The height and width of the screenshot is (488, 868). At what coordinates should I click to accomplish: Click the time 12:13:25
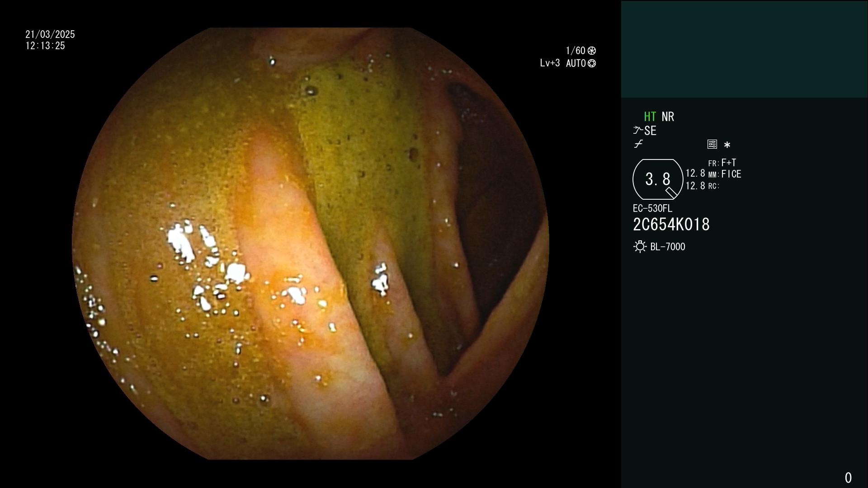(x=45, y=46)
